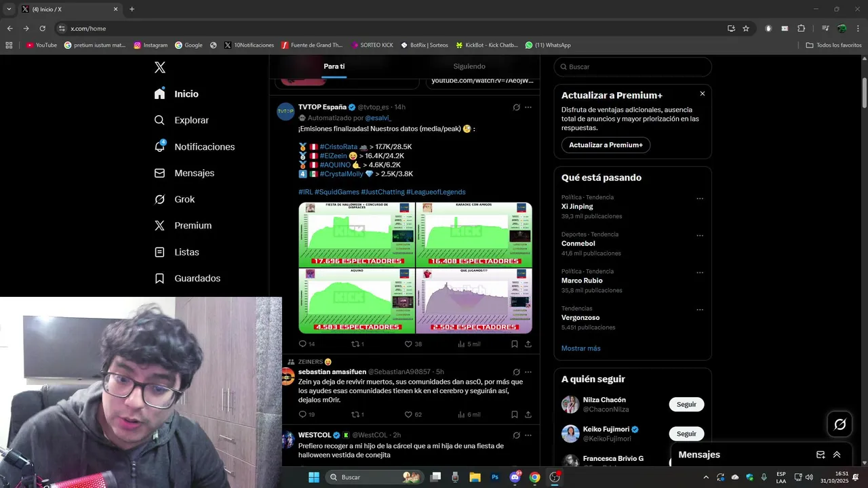Open more options for Xi Jinping trend

click(700, 199)
